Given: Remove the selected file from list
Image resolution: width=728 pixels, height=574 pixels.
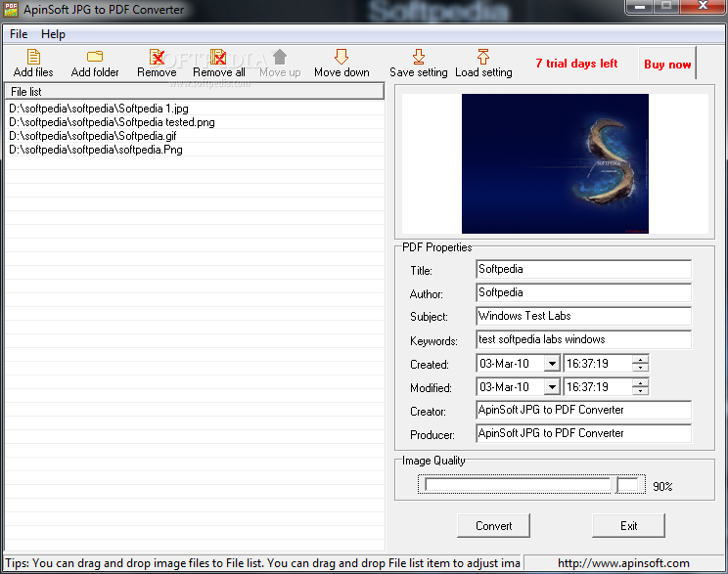Looking at the screenshot, I should tap(157, 64).
